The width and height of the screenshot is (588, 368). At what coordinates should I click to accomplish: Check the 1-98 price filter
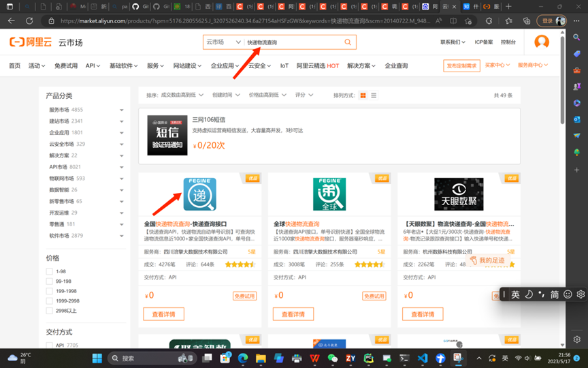(x=49, y=271)
